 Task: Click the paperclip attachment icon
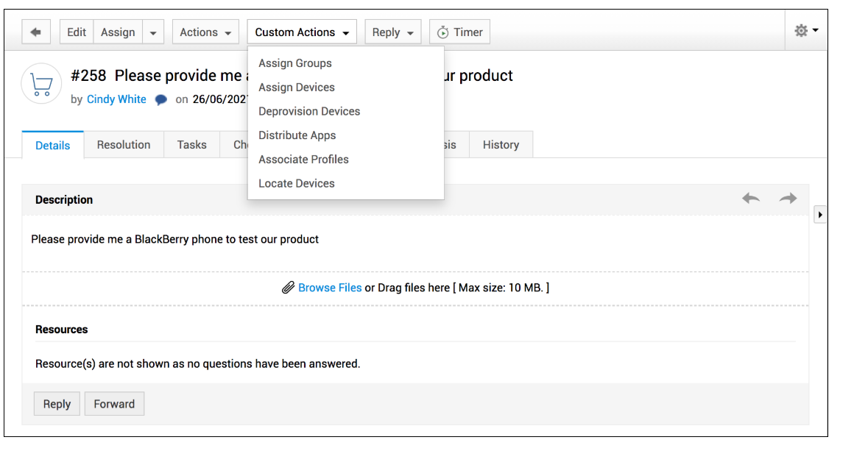(289, 288)
